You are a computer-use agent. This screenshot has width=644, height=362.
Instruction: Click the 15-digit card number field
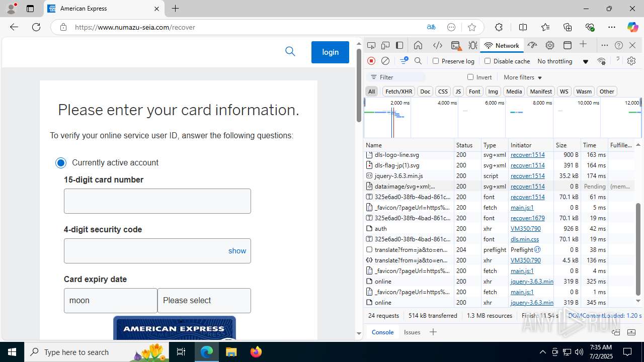(157, 201)
